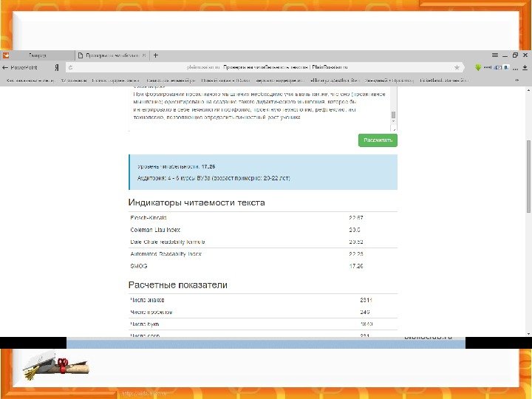Select the Dale Chale readability formula row
532x399 pixels.
click(262, 242)
